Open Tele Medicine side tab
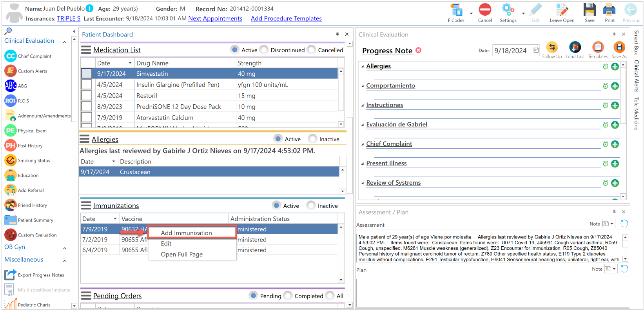This screenshot has width=644, height=311. pos(636,114)
